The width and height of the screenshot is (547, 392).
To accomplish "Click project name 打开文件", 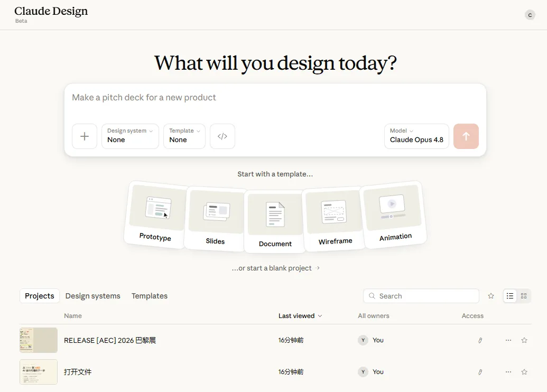I will click(x=78, y=372).
